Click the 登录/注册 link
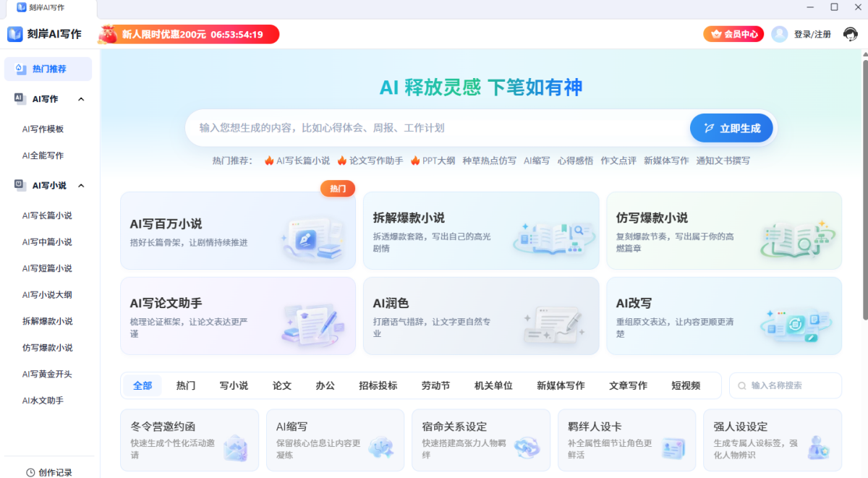Screen dimensions: 868x478 click(x=812, y=34)
